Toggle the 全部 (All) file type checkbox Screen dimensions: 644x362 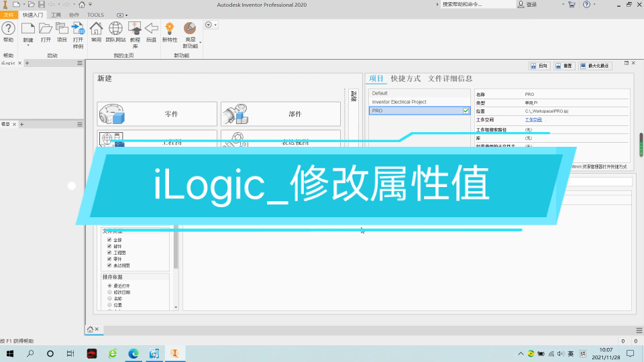coord(109,240)
